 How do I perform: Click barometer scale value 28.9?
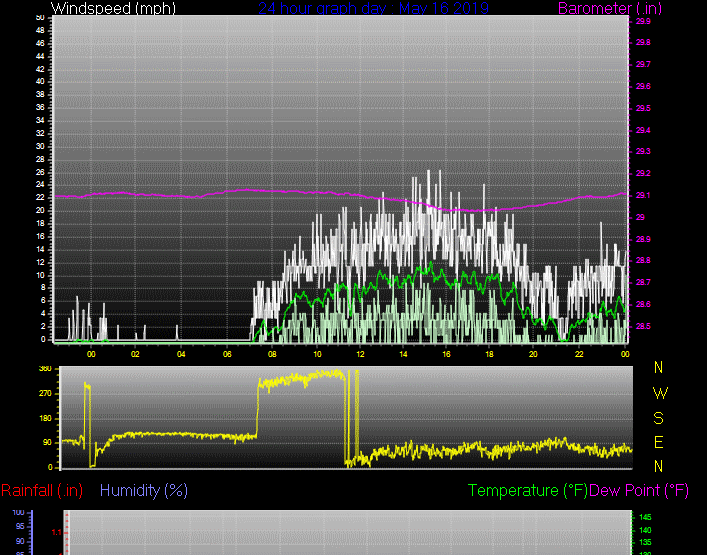[643, 239]
